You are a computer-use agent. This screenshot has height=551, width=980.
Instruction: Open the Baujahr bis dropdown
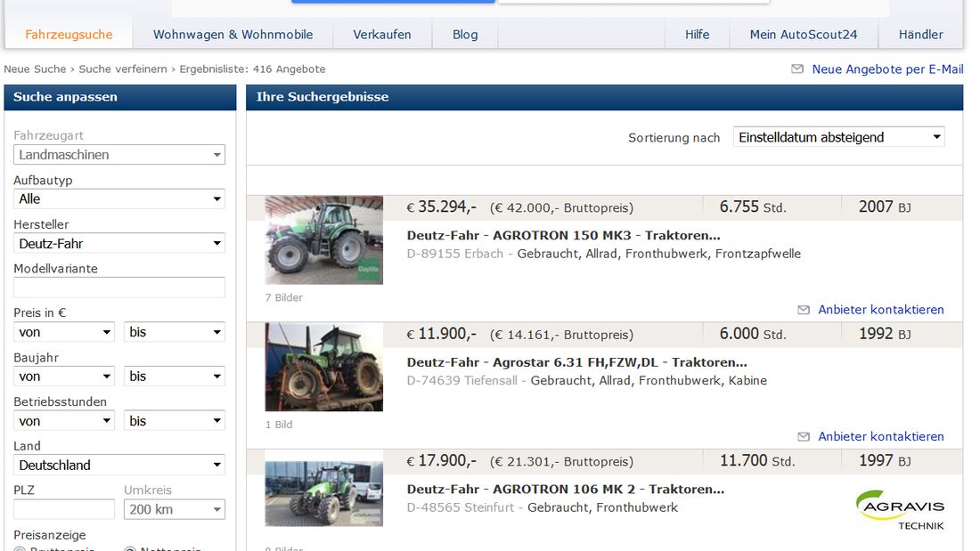point(175,376)
